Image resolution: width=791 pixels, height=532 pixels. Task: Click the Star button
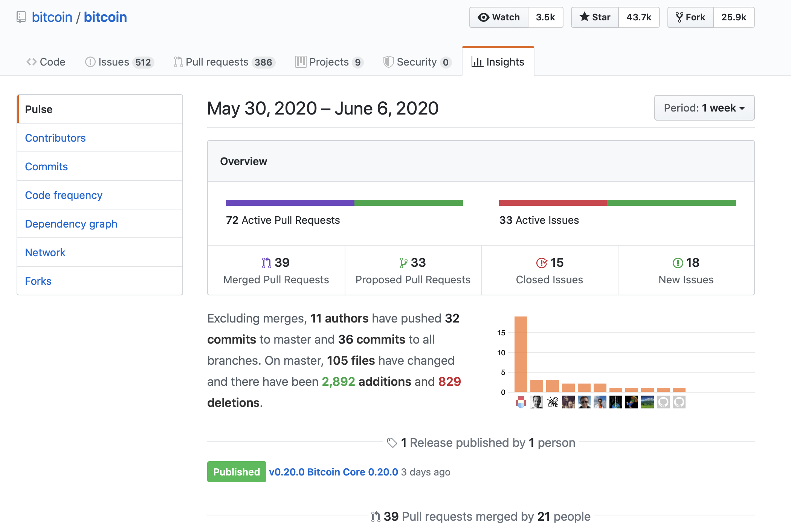(595, 17)
